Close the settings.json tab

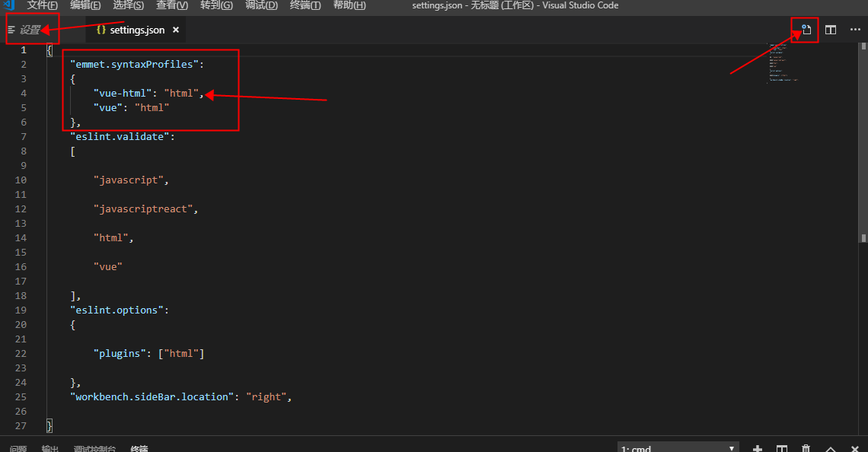pyautogui.click(x=175, y=30)
